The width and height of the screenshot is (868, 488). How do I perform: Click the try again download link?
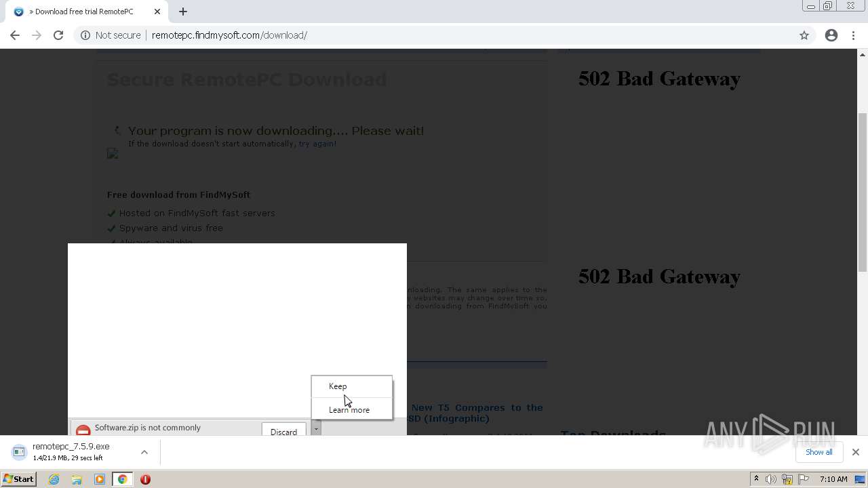[317, 144]
